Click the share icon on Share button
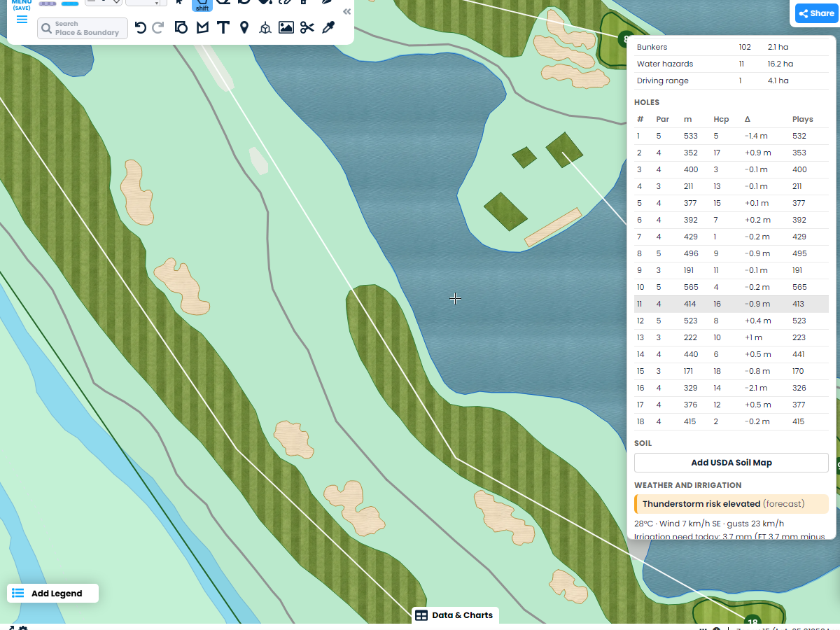The height and width of the screenshot is (630, 840). pyautogui.click(x=804, y=13)
